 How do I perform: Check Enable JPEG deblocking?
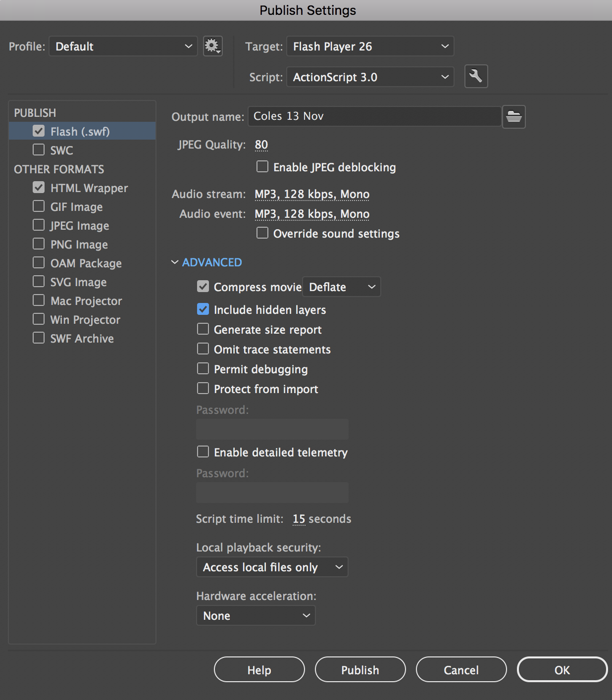pyautogui.click(x=262, y=167)
